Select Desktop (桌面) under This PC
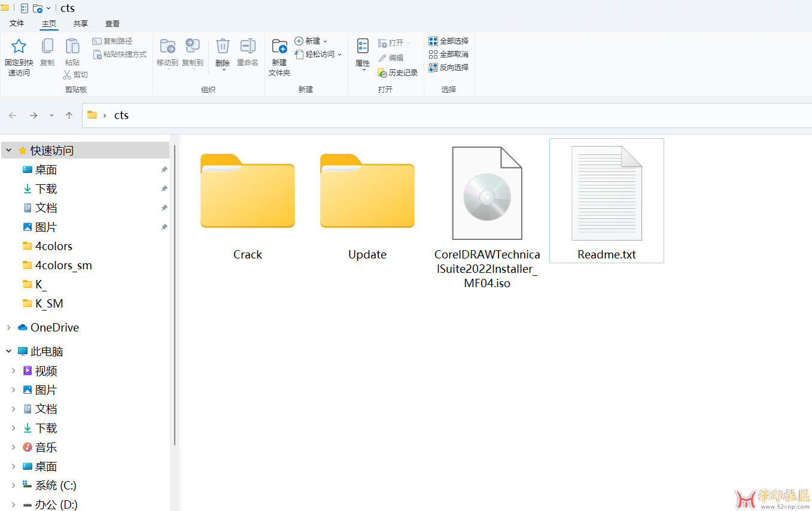Viewport: 812px width, 511px height. [x=46, y=467]
